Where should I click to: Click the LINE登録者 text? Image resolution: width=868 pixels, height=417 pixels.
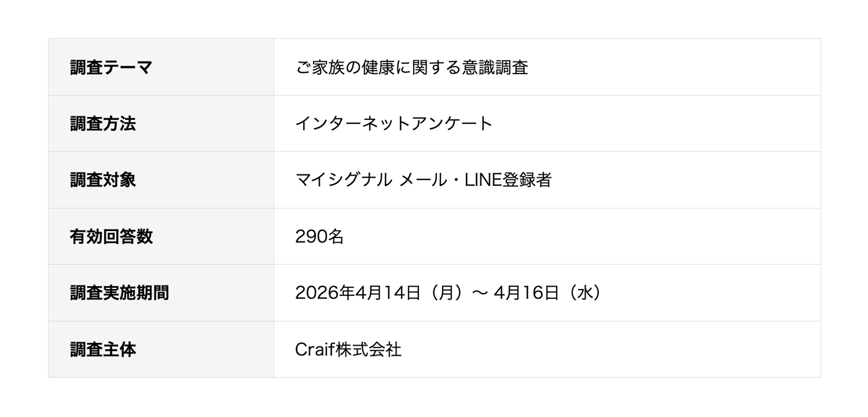tap(508, 180)
